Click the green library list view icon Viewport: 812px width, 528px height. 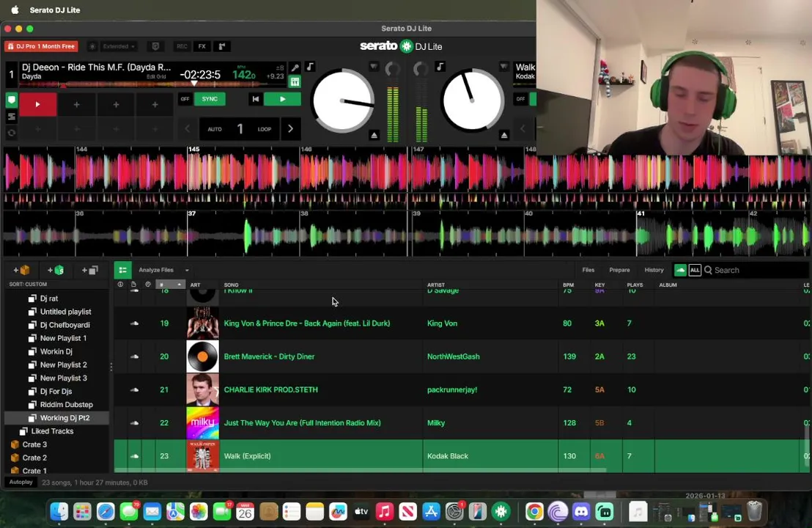pyautogui.click(x=122, y=270)
